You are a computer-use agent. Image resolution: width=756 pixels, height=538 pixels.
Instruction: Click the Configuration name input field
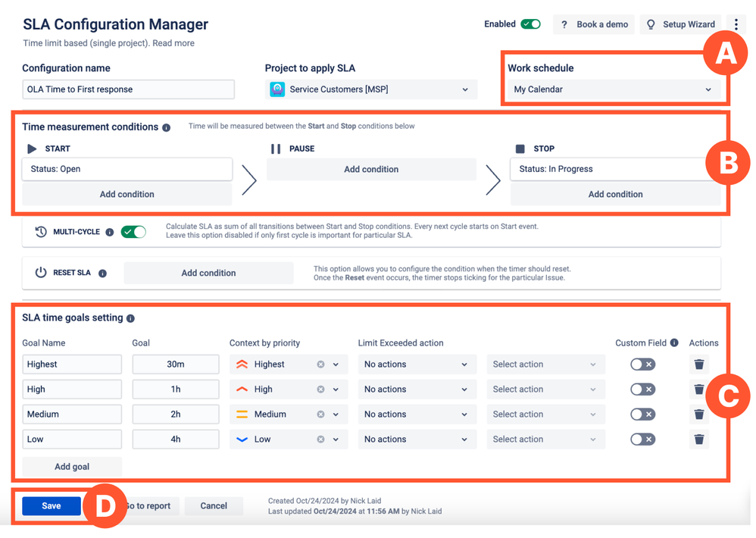[x=128, y=89]
